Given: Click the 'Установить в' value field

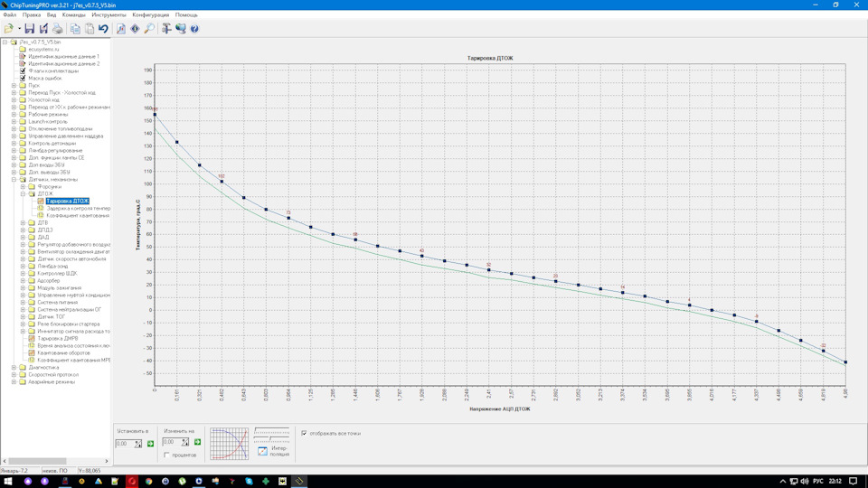Looking at the screenshot, I should 125,444.
